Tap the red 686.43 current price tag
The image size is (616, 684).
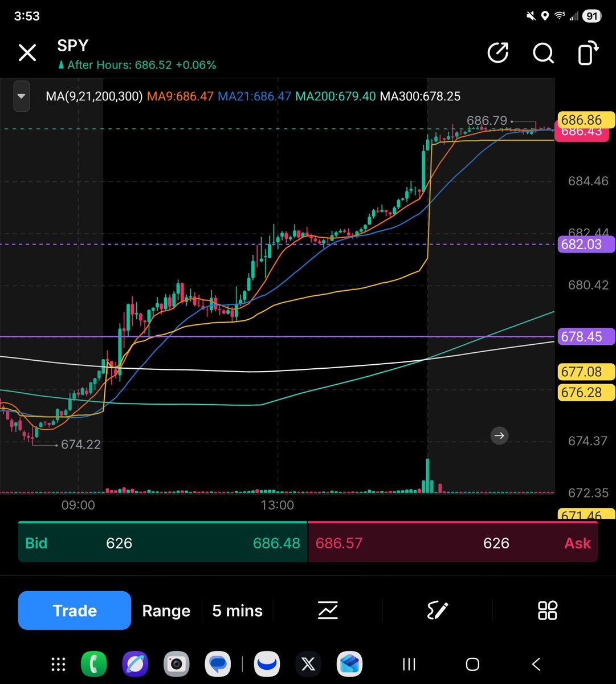tap(581, 133)
